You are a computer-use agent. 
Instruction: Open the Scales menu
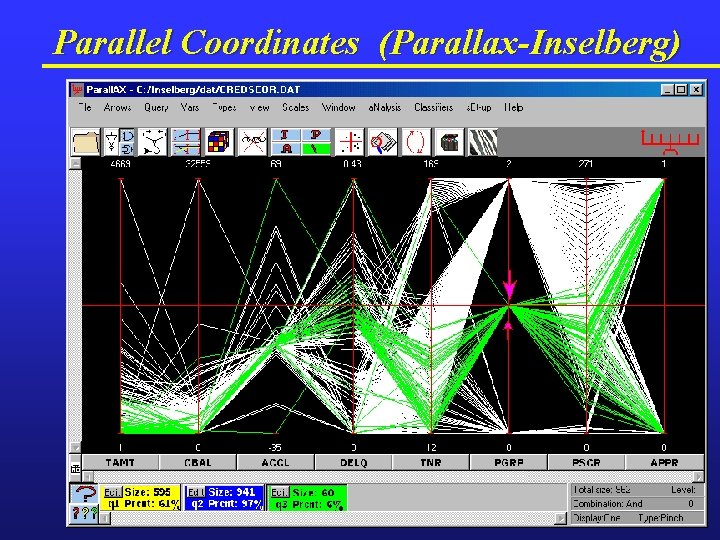pyautogui.click(x=295, y=107)
